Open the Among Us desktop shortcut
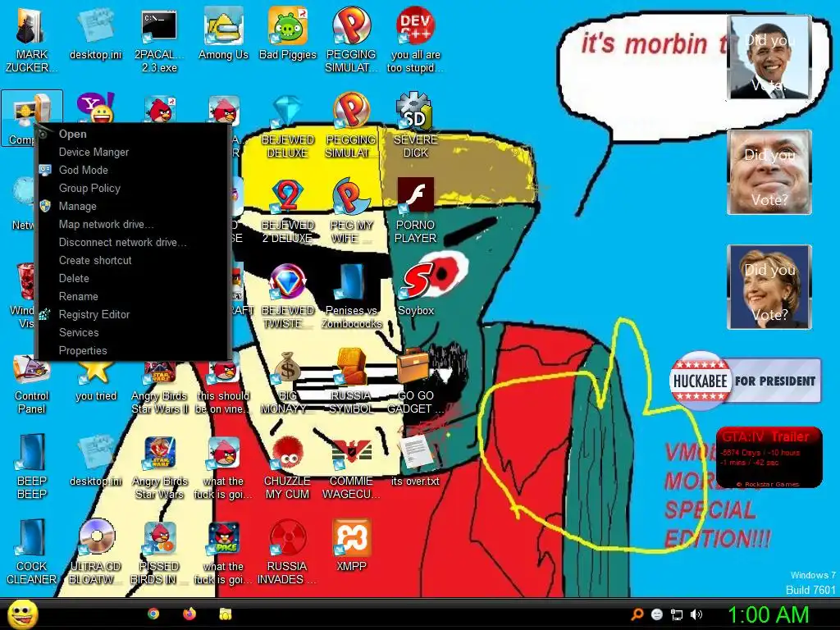 [x=223, y=34]
